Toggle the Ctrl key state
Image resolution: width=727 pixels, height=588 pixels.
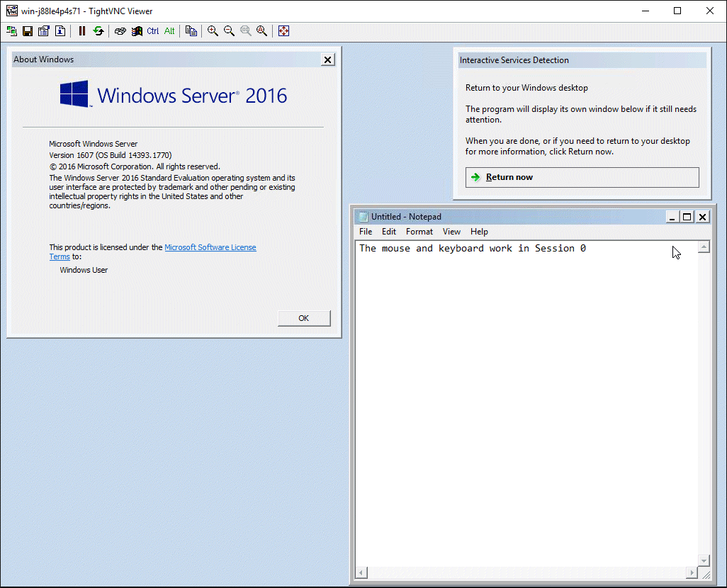153,31
